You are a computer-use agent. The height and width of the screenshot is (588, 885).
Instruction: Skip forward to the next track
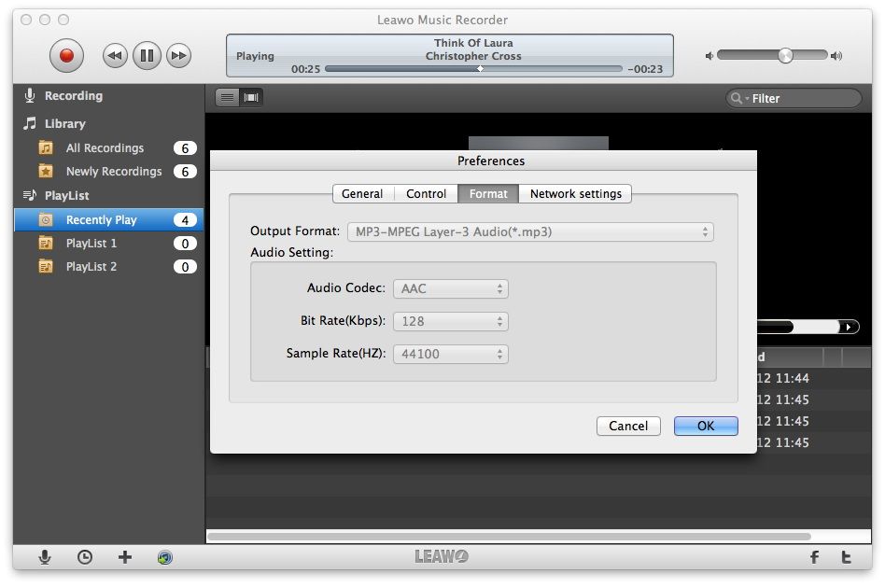point(179,55)
